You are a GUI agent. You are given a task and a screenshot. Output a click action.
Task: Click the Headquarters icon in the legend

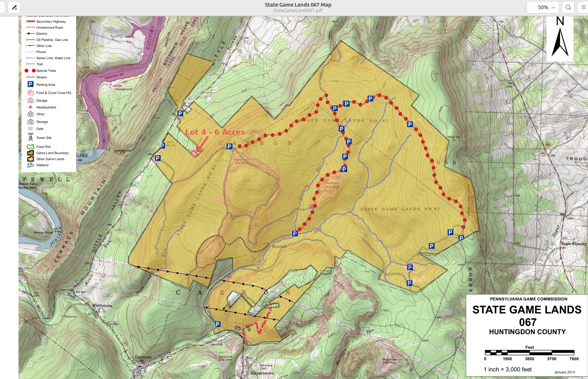pos(30,107)
